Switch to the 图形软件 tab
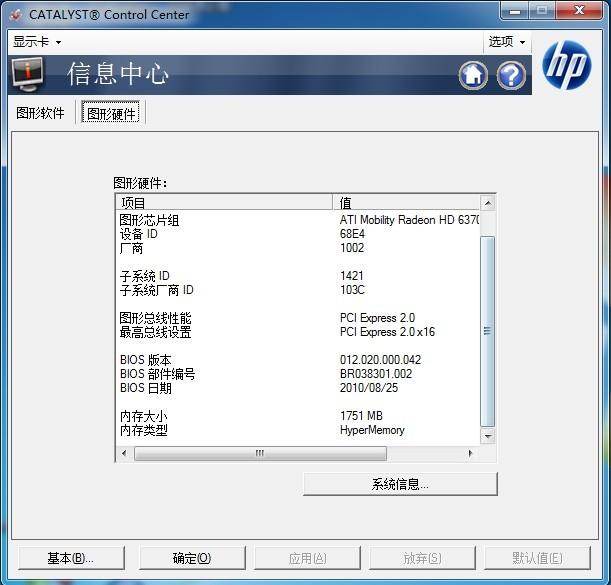This screenshot has height=585, width=611. [x=40, y=113]
